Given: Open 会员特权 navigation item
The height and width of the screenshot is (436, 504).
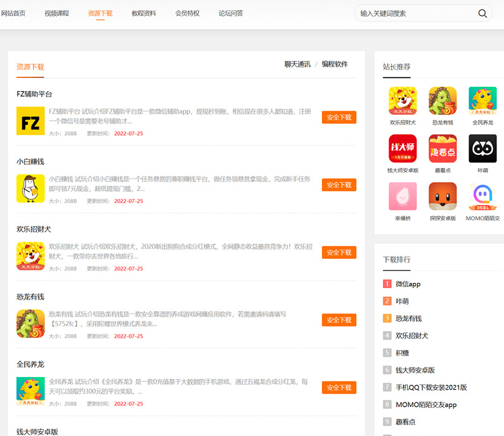Looking at the screenshot, I should [188, 13].
